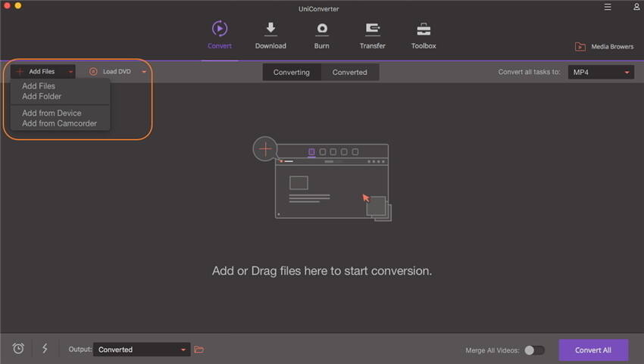The image size is (644, 364).
Task: Choose Add from Device menu entry
Action: tap(52, 113)
